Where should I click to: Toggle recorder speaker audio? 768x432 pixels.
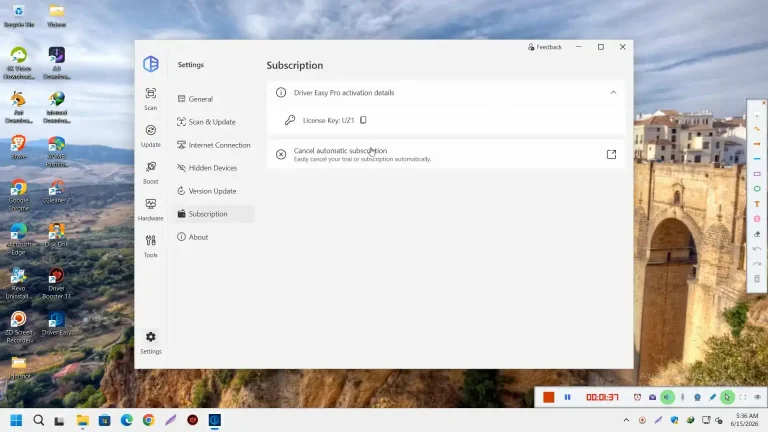(667, 397)
